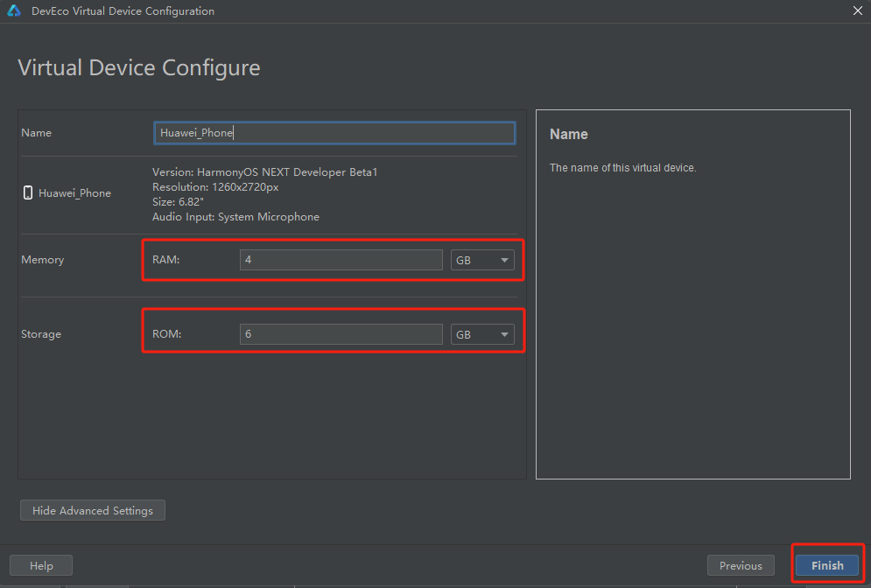Viewport: 871px width, 588px height.
Task: Click the Virtual Device Configure heading
Action: (x=139, y=67)
